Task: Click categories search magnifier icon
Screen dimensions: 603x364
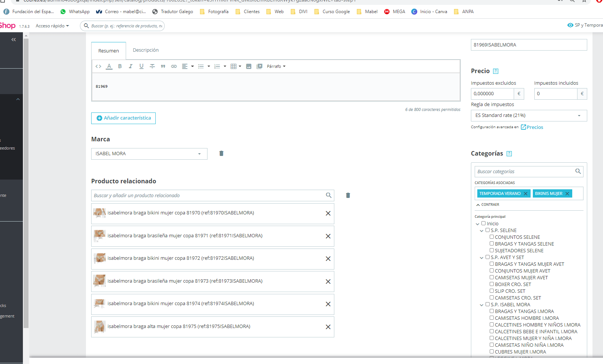Action: [578, 171]
